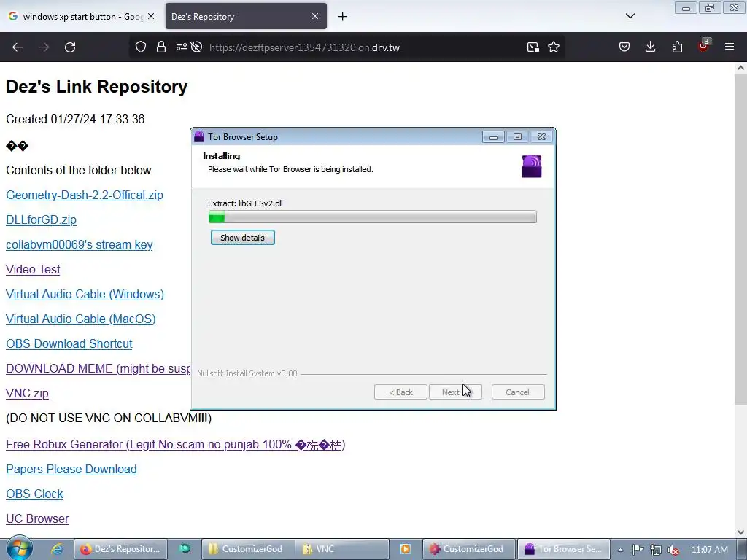Viewport: 747px width, 560px height.
Task: Open the OBS Clock link
Action: (x=34, y=494)
